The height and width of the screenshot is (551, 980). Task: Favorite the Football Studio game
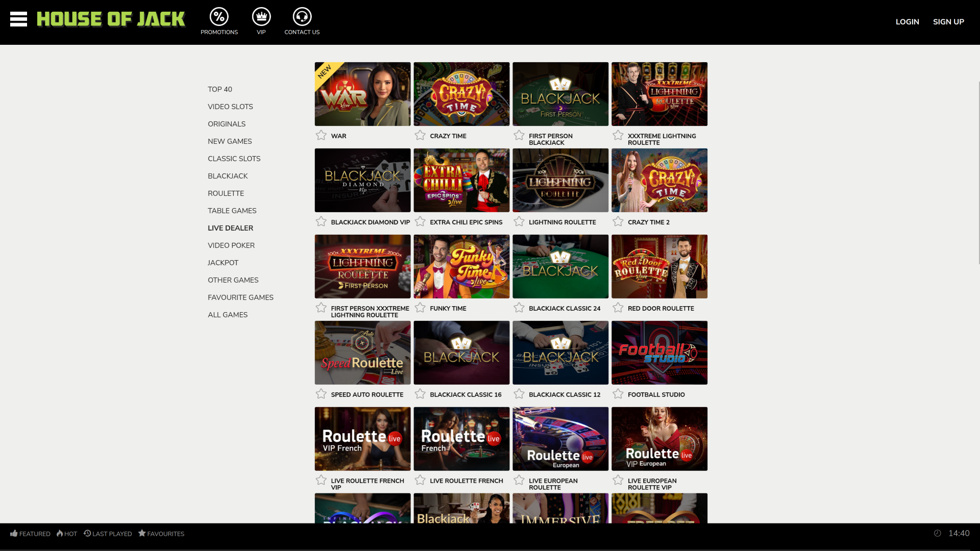[619, 393]
